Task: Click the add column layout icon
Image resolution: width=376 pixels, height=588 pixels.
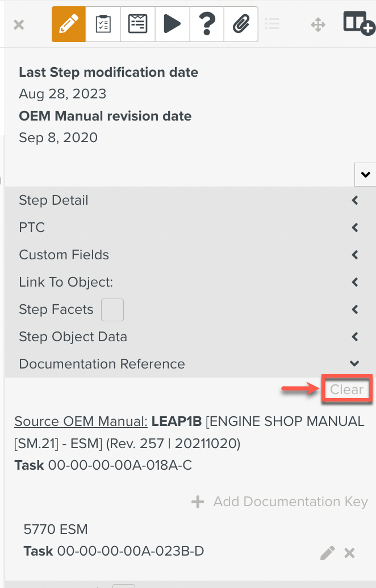Action: click(x=359, y=23)
